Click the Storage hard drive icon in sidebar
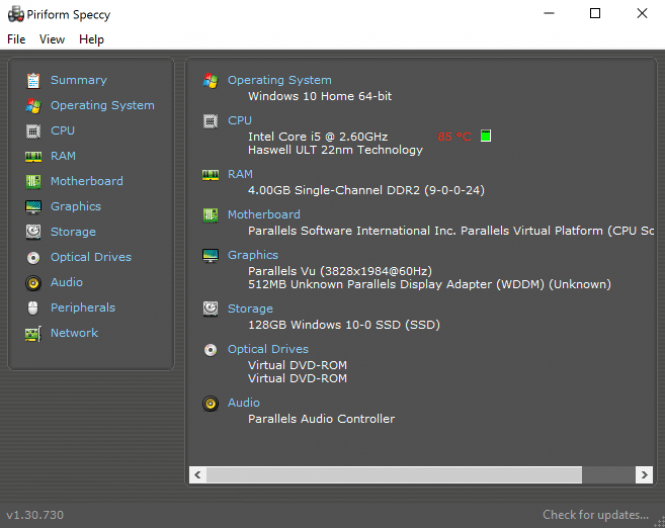The width and height of the screenshot is (665, 528). tap(33, 232)
